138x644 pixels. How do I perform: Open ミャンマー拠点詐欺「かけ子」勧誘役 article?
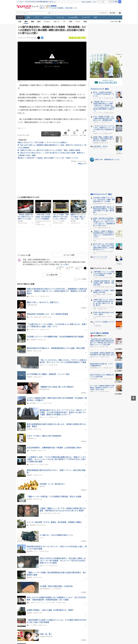54,522
